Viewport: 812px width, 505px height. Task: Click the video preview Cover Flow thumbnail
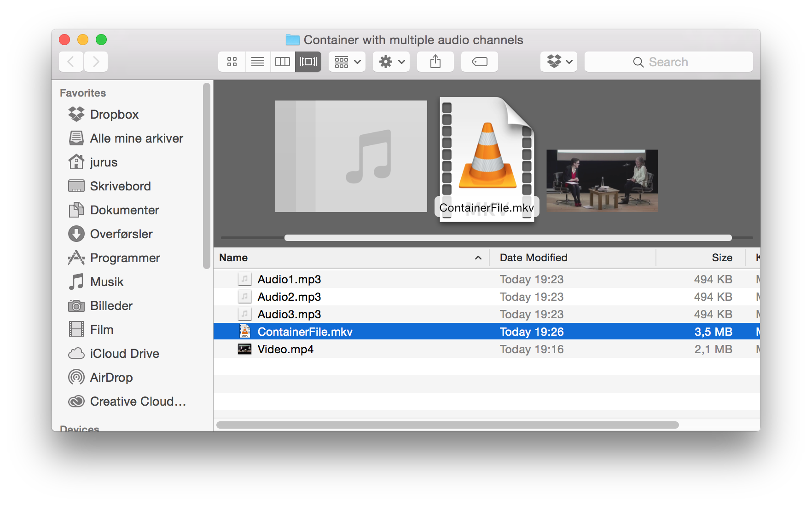(602, 180)
